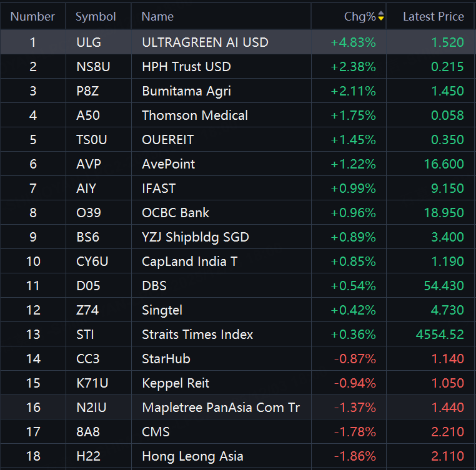Click the Singtel row name

coord(163,310)
